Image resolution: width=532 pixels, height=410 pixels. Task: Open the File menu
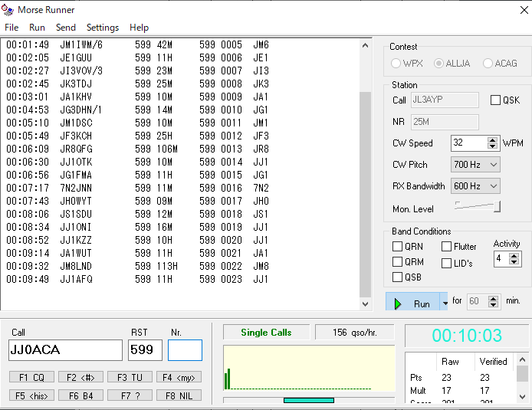pos(11,28)
